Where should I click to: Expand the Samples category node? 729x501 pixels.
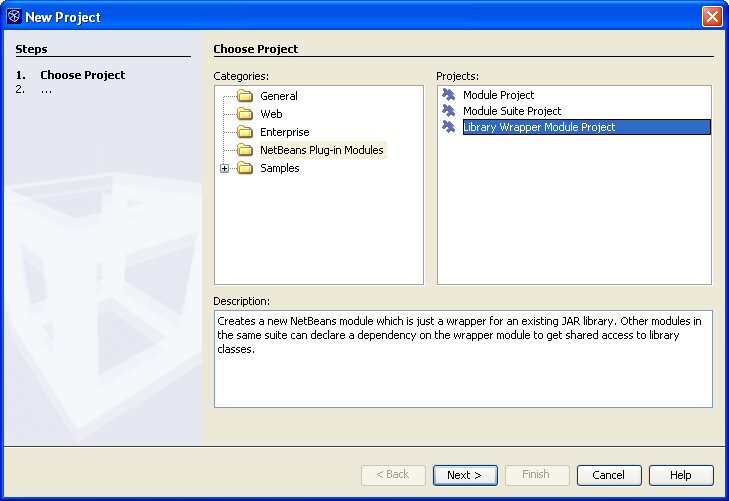coord(225,168)
